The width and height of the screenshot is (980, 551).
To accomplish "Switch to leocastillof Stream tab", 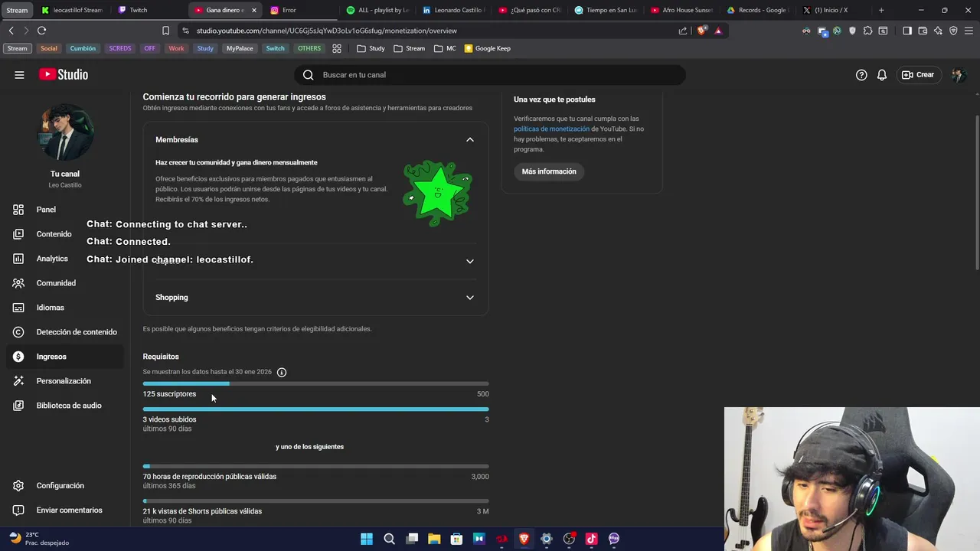I will pyautogui.click(x=72, y=10).
